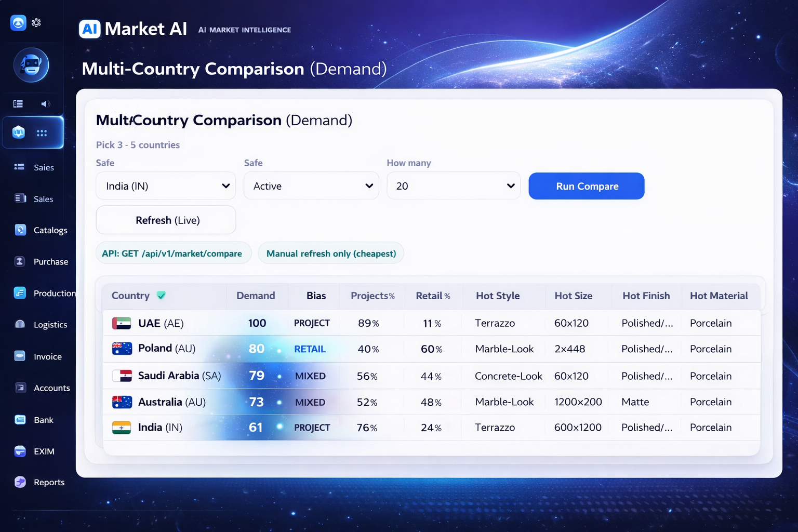
Task: Click the Matte hot finish cell
Action: pyautogui.click(x=635, y=402)
